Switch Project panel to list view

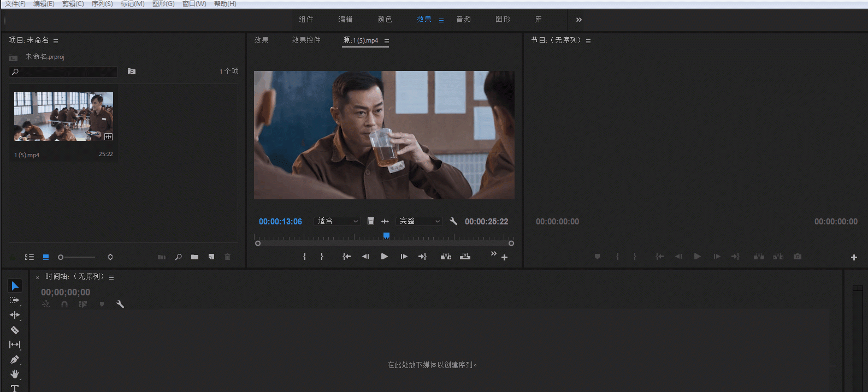tap(29, 257)
